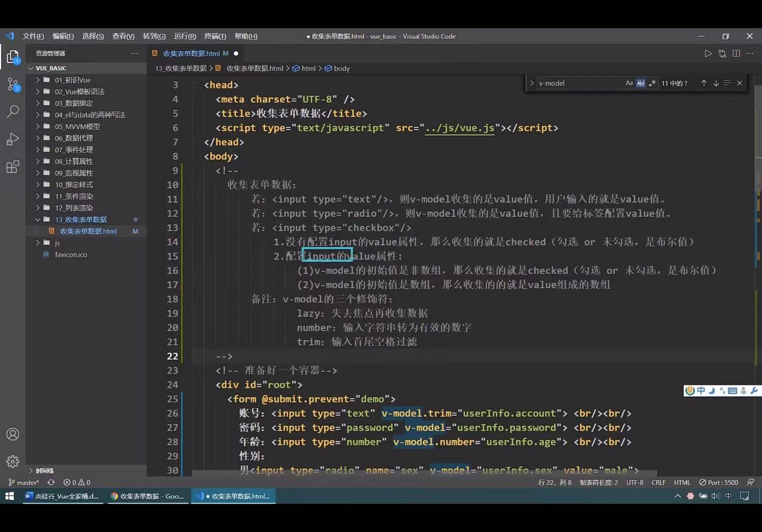Viewport: 762px width, 532px height.
Task: Open Windows Start menu
Action: pos(9,496)
